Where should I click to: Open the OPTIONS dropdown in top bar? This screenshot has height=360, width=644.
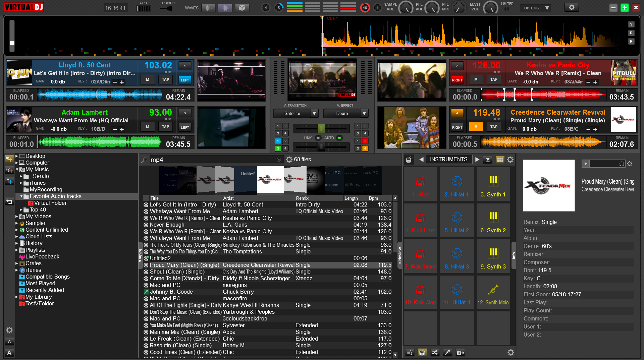(x=536, y=8)
